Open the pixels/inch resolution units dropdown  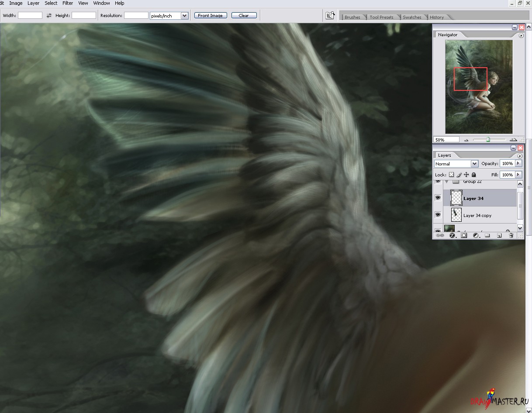(169, 16)
